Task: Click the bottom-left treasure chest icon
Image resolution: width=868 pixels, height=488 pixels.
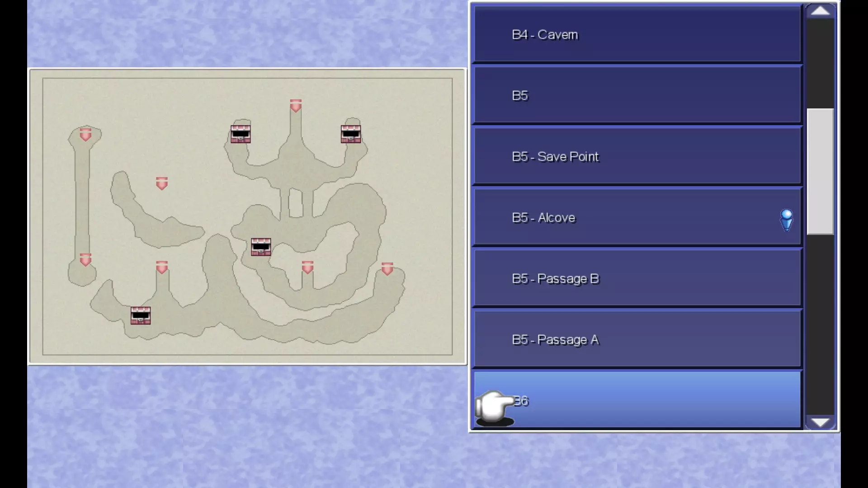Action: (141, 315)
